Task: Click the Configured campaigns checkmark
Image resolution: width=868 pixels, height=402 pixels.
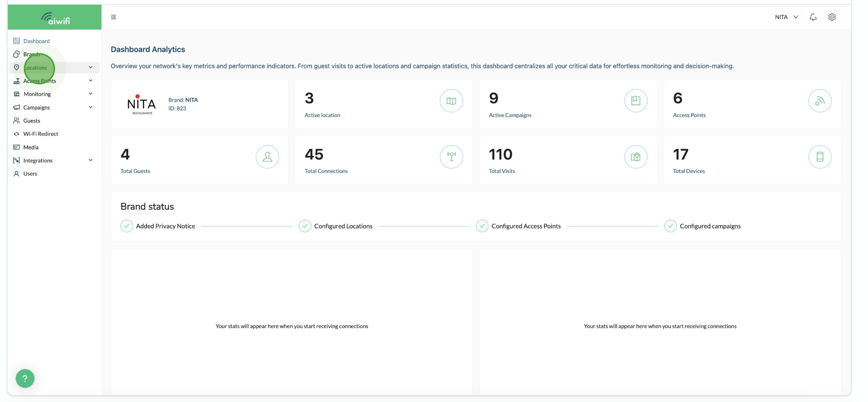Action: click(x=671, y=226)
